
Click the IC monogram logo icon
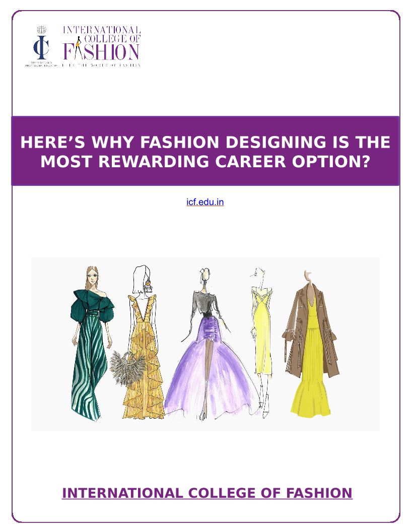point(41,47)
